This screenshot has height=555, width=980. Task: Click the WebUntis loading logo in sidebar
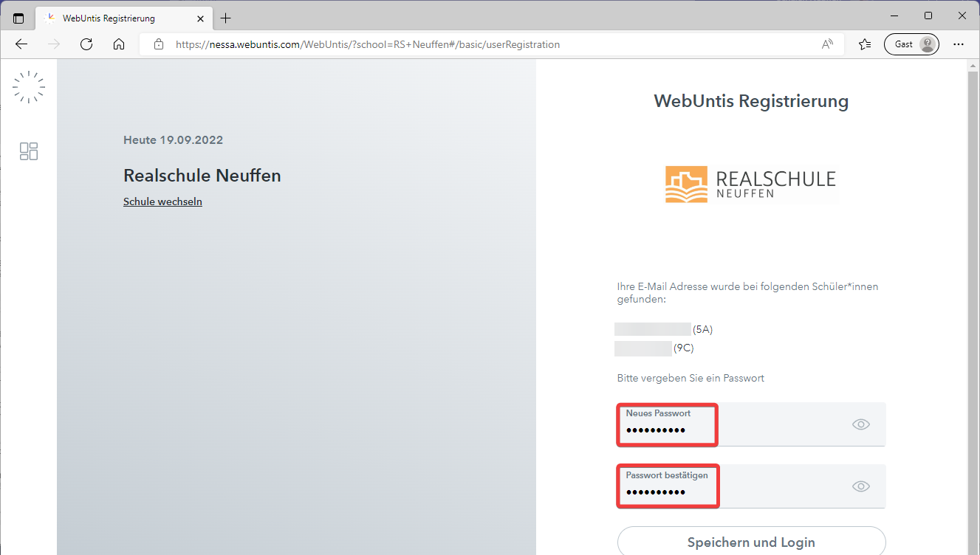[29, 87]
